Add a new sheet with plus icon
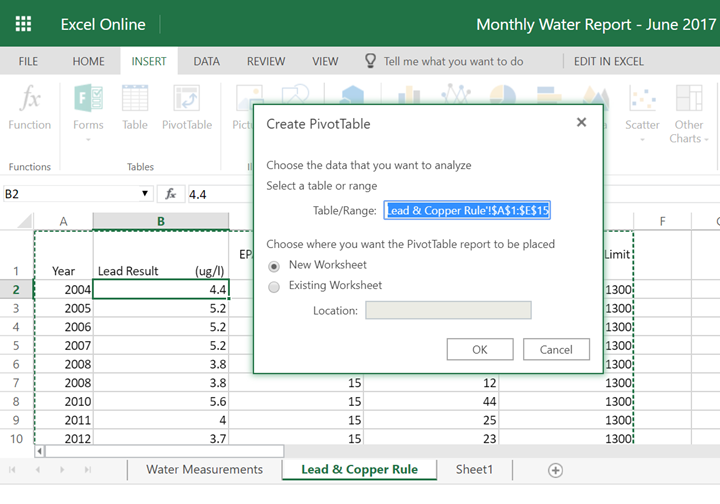720x504 pixels. click(556, 470)
